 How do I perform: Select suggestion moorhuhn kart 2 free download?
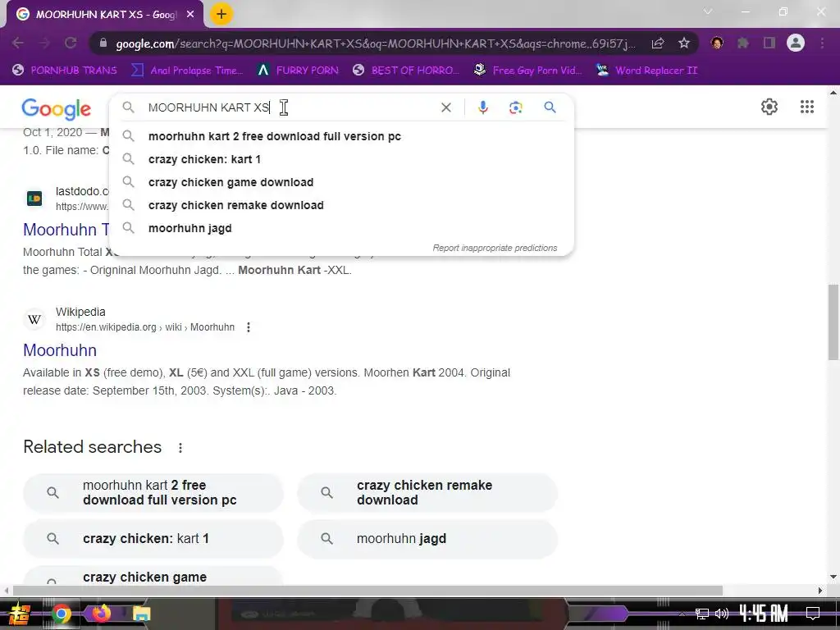341,136
